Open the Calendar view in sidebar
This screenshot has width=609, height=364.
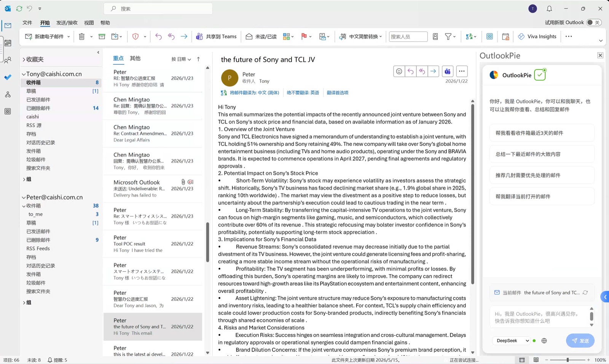[8, 43]
